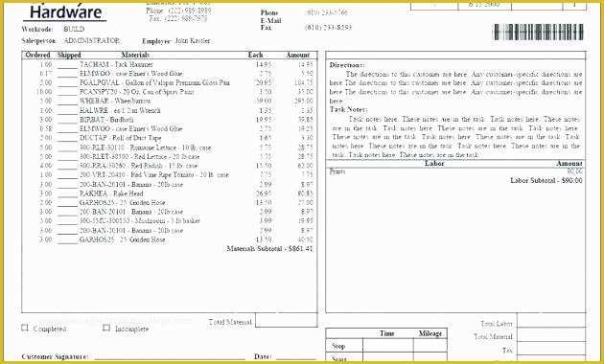The height and width of the screenshot is (364, 604).
Task: Select the 300-RRA-30260 Red Radish row
Action: 169,166
